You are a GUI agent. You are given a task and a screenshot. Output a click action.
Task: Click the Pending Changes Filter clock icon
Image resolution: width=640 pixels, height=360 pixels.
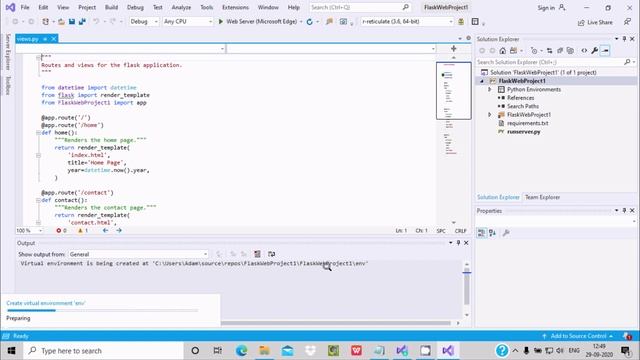point(534,51)
